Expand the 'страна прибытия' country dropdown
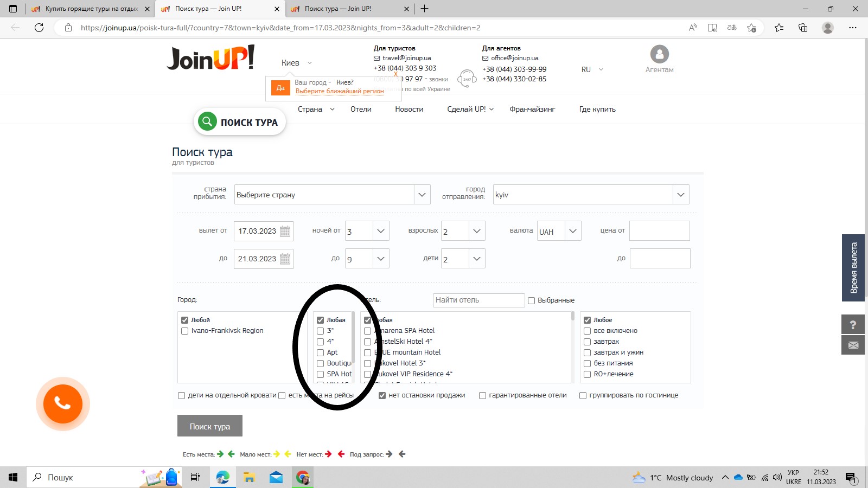The height and width of the screenshot is (488, 868). [422, 195]
